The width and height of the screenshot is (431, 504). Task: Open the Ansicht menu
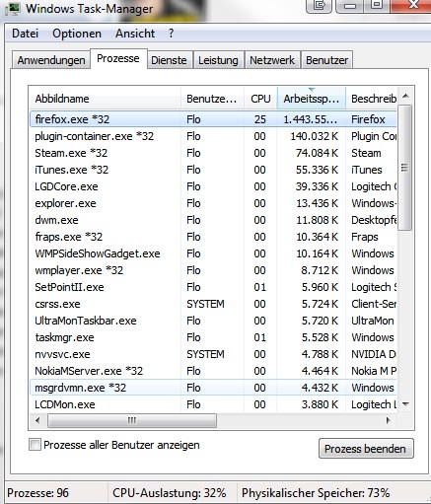(x=135, y=34)
